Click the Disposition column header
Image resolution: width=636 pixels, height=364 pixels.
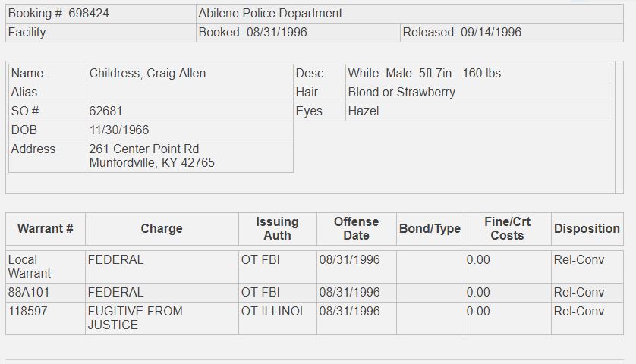(587, 228)
